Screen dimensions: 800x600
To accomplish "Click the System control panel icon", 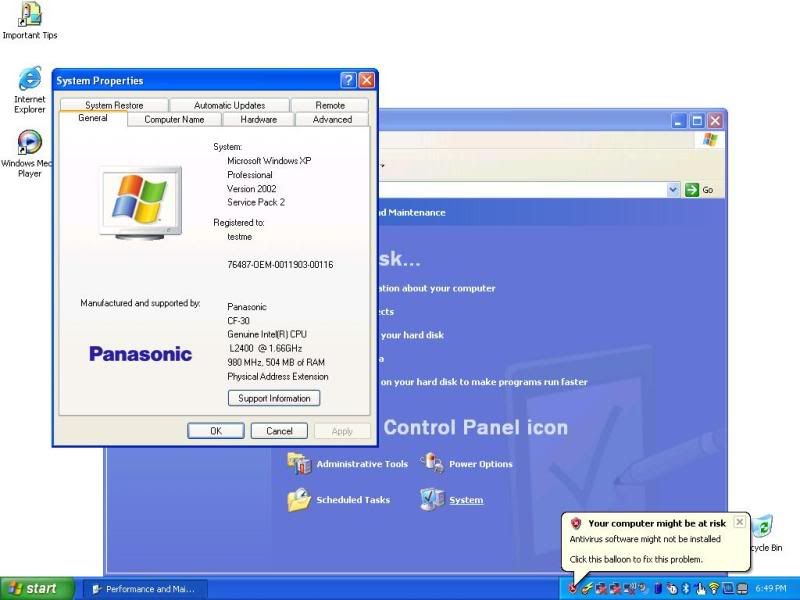I will 432,499.
